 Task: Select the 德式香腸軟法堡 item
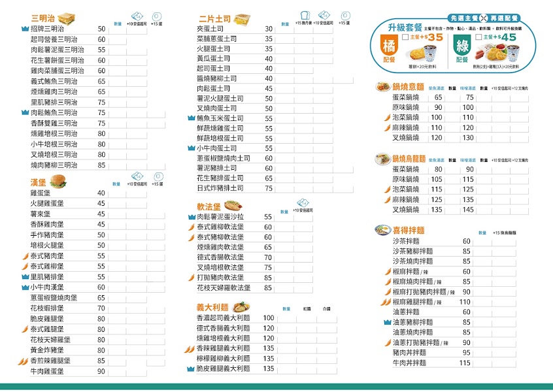point(254,257)
